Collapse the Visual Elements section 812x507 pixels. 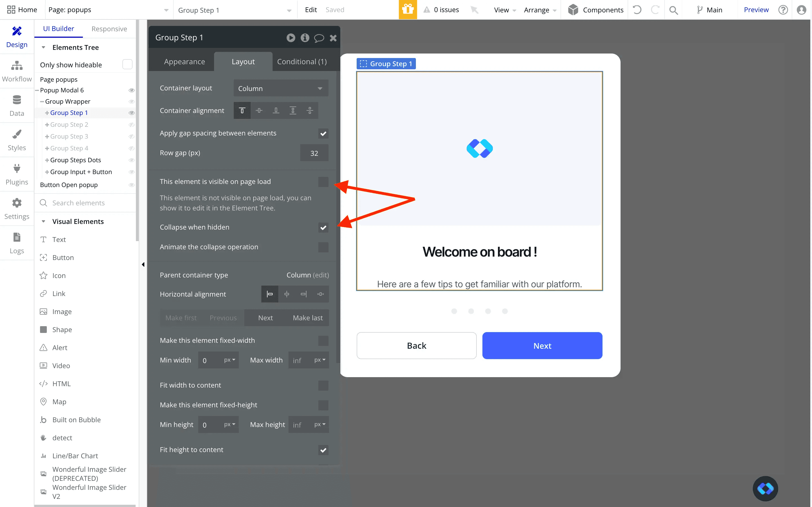coord(44,221)
